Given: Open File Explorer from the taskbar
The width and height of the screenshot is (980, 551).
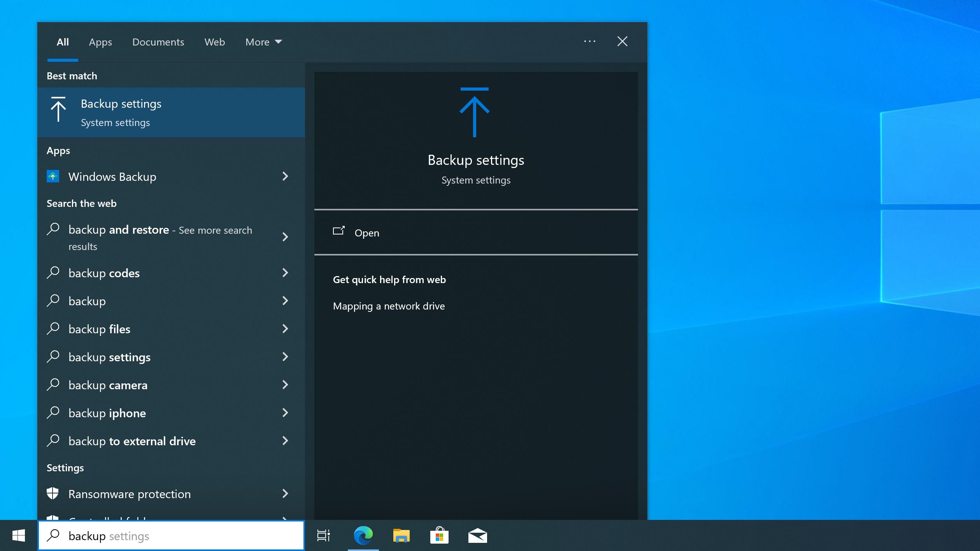Looking at the screenshot, I should [x=401, y=535].
